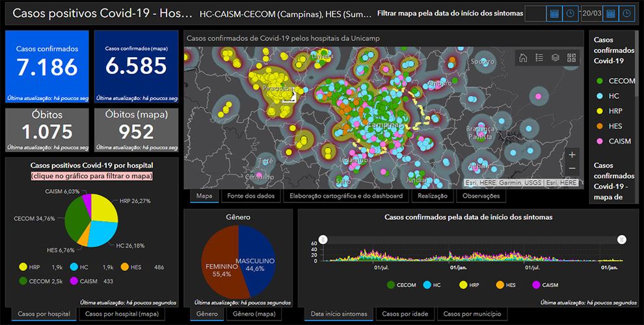Screen dimensions: 644x325
Task: Open the basemap gallery grid icon
Action: point(572,57)
